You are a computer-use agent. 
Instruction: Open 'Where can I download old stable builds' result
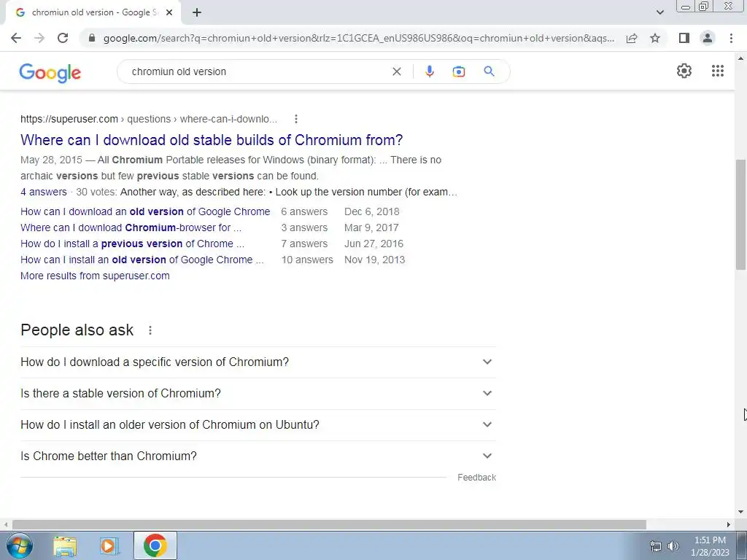click(x=212, y=140)
